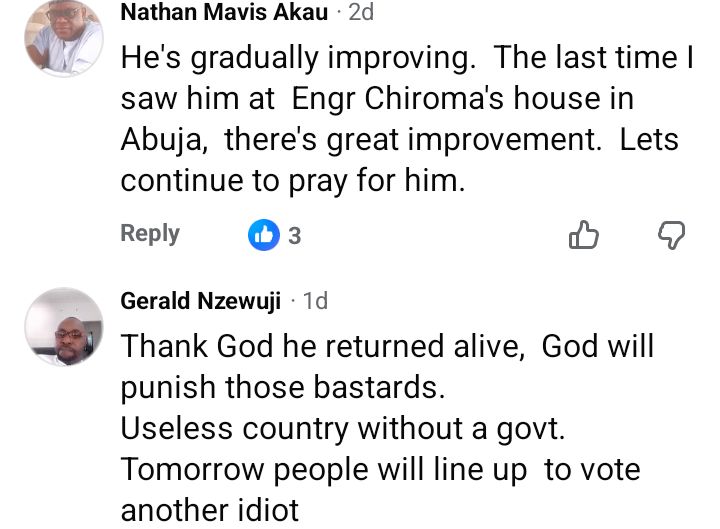Click the 1d timestamp on Gerald's comment
Image resolution: width=720 pixels, height=529 pixels.
(x=315, y=301)
